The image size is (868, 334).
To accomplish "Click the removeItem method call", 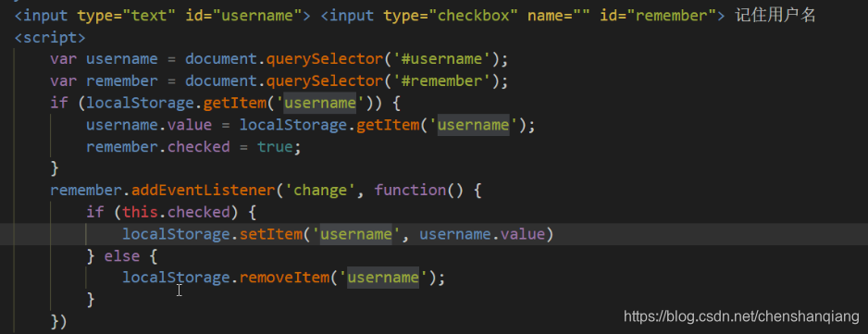I will click(x=284, y=277).
